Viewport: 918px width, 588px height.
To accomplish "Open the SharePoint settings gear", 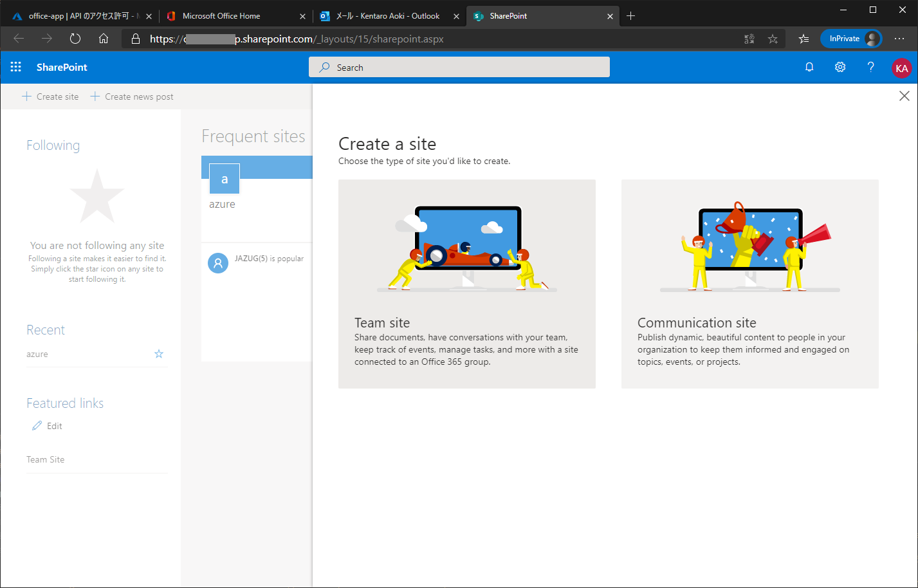I will (x=840, y=67).
